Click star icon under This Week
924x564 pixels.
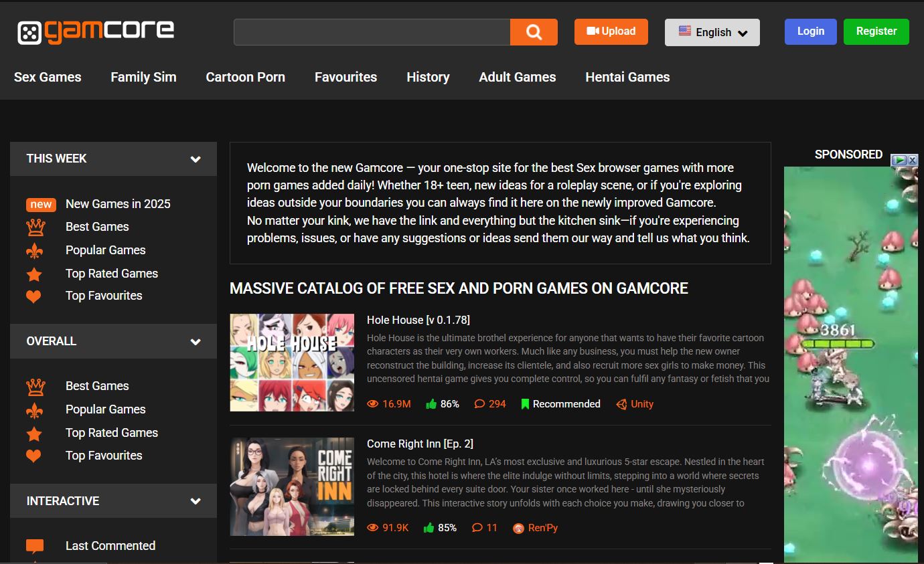(x=34, y=274)
